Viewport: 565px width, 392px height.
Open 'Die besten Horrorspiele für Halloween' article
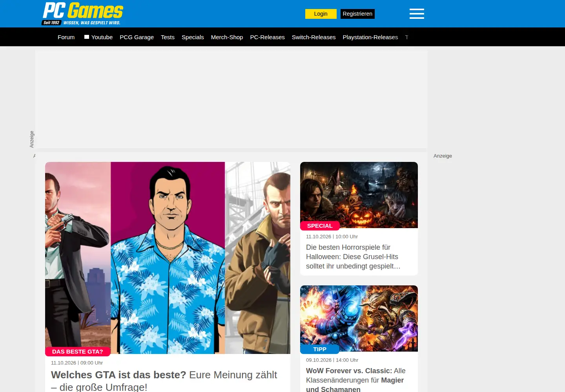pyautogui.click(x=353, y=257)
